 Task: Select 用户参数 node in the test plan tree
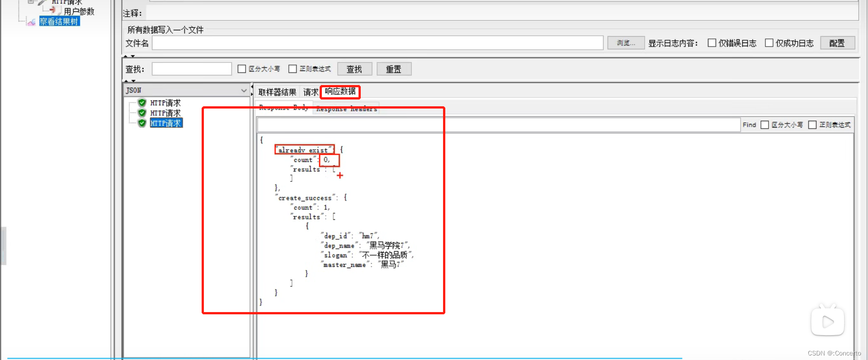click(79, 11)
